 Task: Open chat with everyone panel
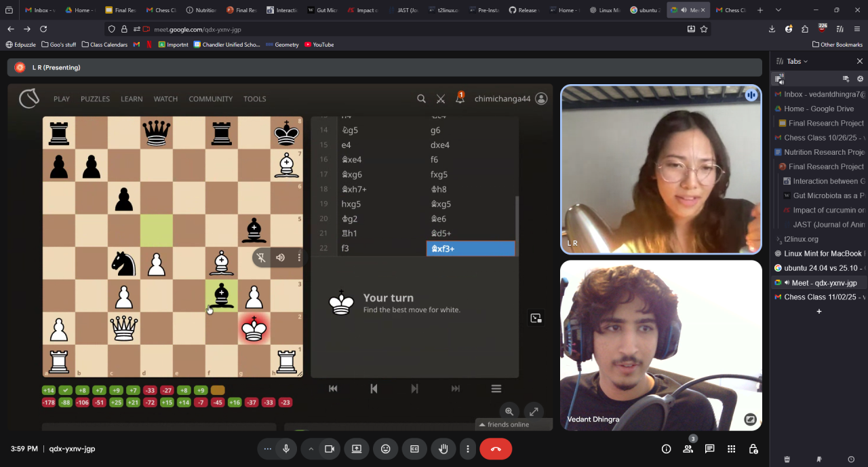pyautogui.click(x=709, y=449)
